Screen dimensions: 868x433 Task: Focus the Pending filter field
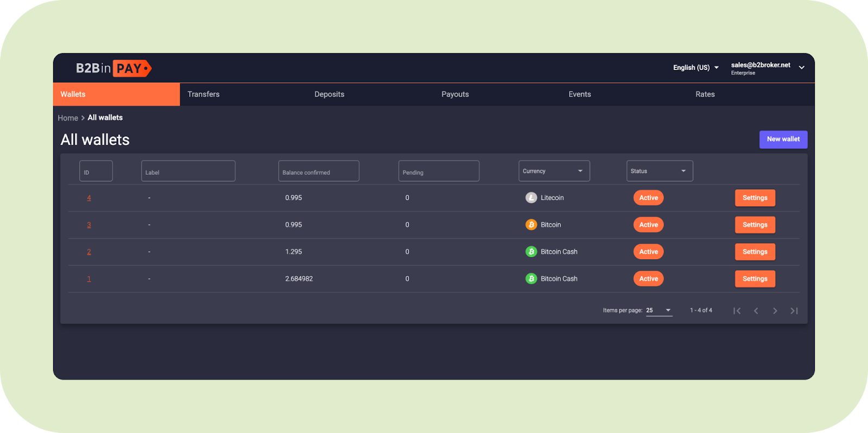[x=439, y=171]
